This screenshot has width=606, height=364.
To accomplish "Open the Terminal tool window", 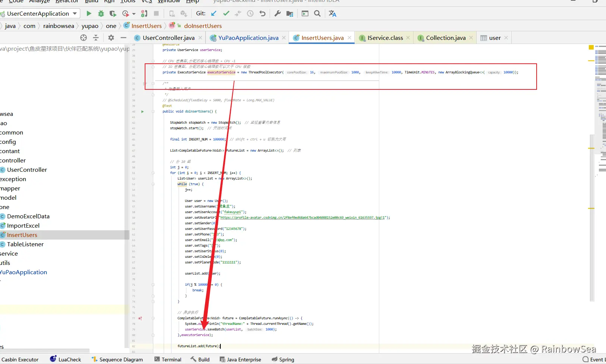I will pos(168,360).
